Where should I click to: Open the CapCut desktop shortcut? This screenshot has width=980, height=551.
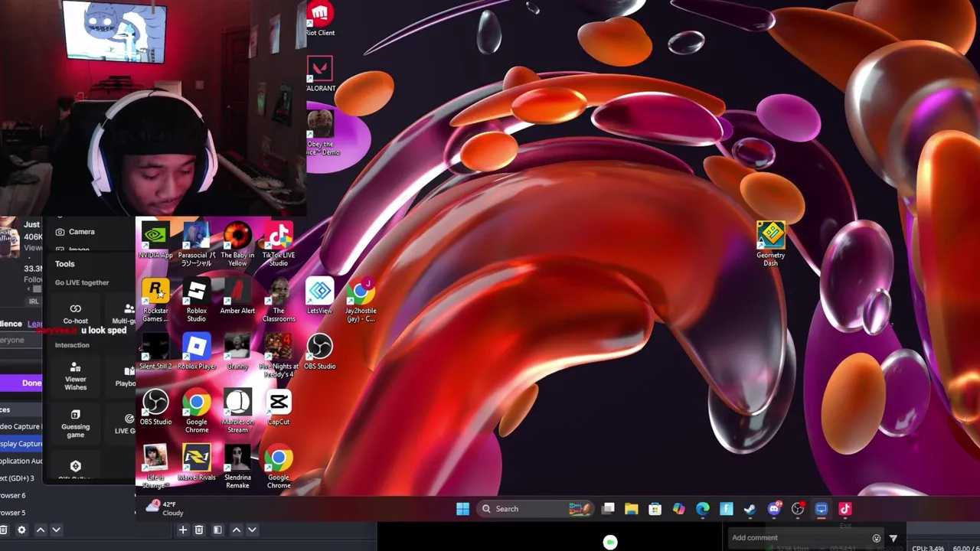(279, 407)
